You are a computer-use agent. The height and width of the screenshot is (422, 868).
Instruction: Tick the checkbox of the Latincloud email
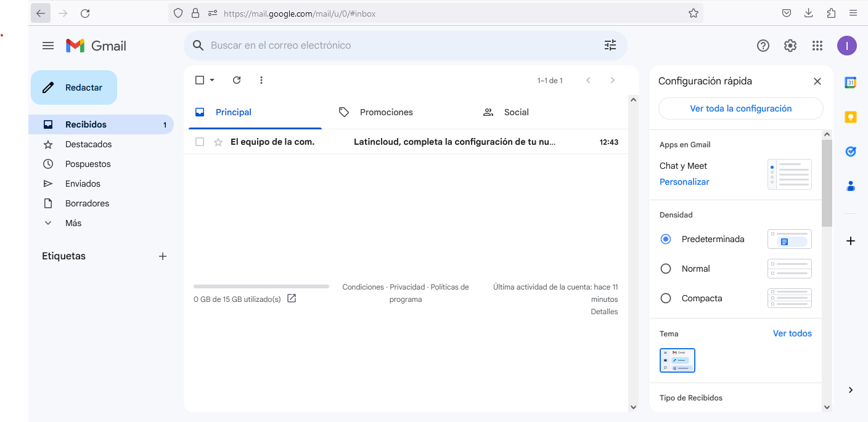(200, 142)
